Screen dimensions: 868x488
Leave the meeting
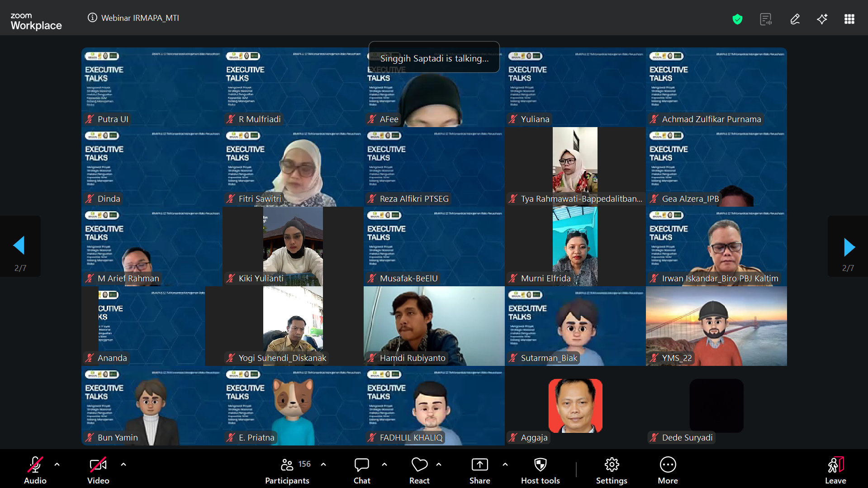coord(835,470)
